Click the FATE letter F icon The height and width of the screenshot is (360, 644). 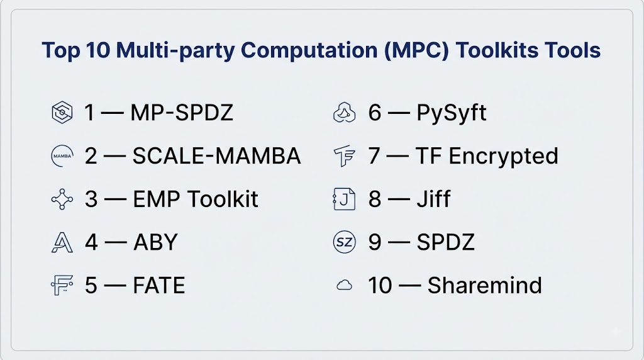coord(62,285)
